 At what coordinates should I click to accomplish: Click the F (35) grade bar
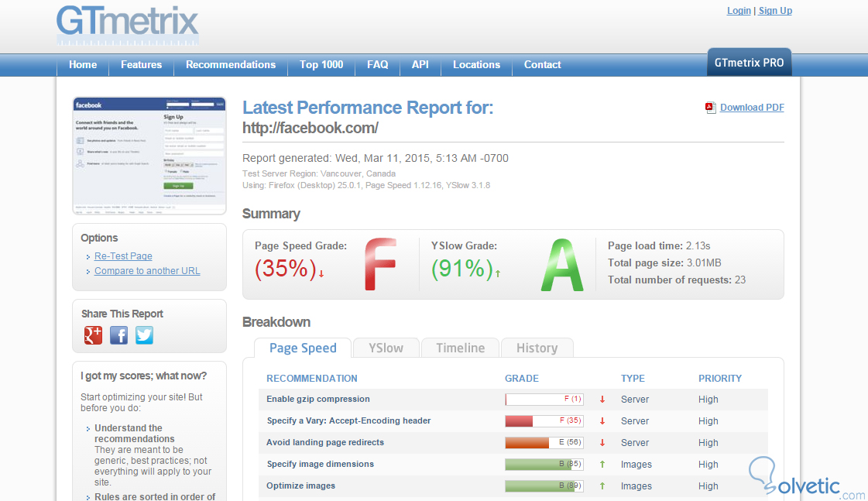click(x=544, y=420)
